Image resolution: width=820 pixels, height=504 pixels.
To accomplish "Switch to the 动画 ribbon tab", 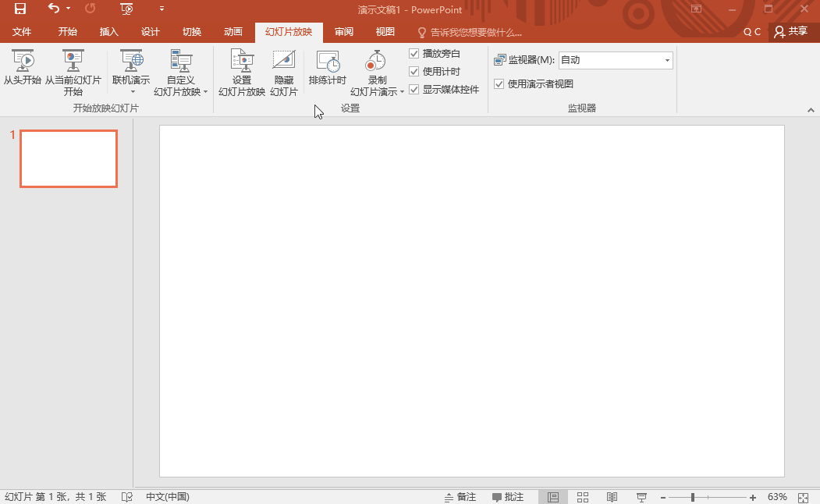I will pos(233,32).
